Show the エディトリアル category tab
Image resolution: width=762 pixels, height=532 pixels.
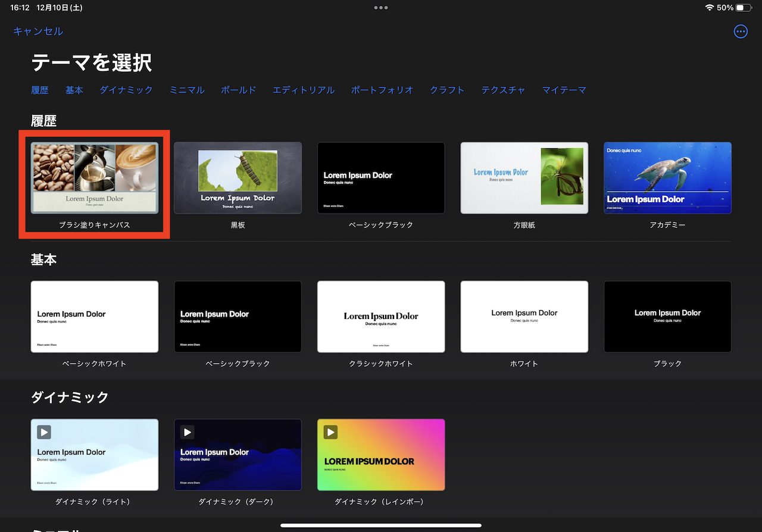(x=304, y=90)
